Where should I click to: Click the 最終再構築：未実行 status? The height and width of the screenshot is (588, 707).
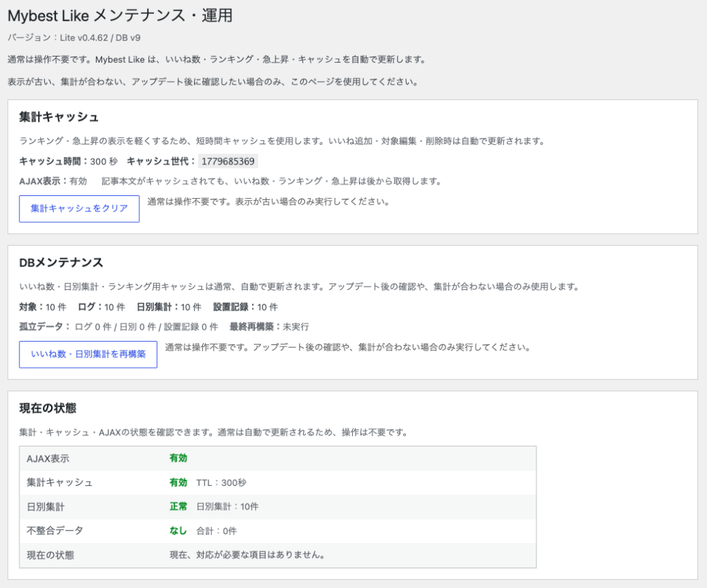pyautogui.click(x=269, y=326)
